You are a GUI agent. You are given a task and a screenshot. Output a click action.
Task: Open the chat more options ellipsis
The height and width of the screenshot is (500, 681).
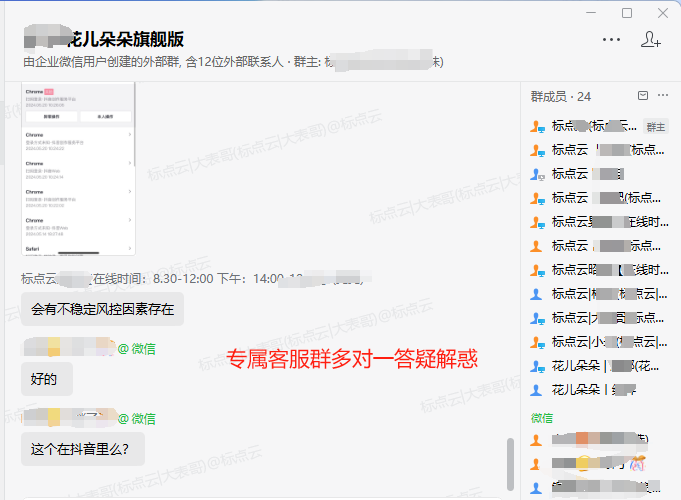[611, 40]
